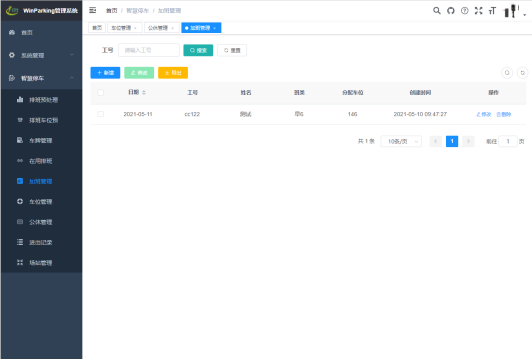Viewport: 532px width, 360px height.
Task: Click the round search-toggle icon above the table
Action: coord(507,73)
